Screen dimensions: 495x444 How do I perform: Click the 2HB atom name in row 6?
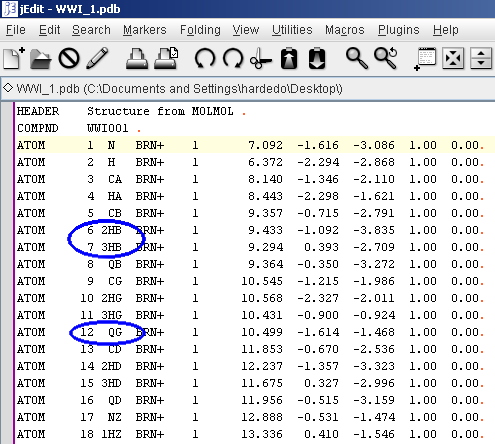click(111, 230)
